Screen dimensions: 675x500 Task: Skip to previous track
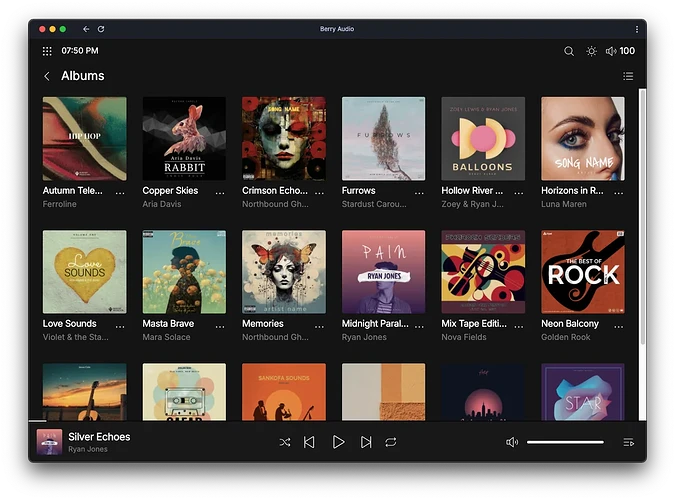[309, 442]
